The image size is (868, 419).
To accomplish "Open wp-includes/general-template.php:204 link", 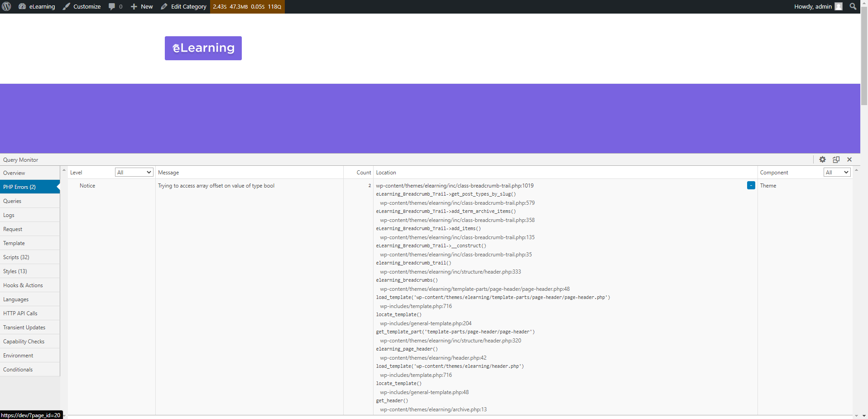I will tap(426, 323).
